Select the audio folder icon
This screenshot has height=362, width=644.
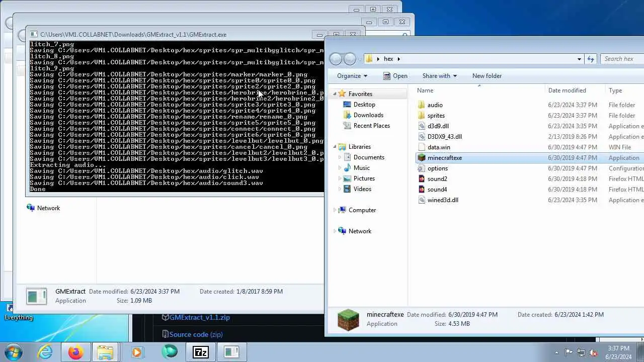[x=422, y=105]
